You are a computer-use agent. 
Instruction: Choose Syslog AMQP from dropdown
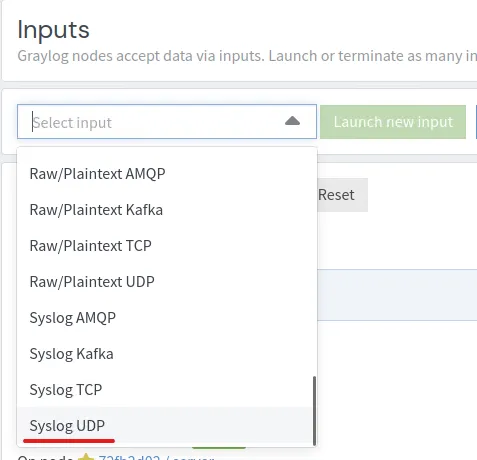click(x=166, y=318)
